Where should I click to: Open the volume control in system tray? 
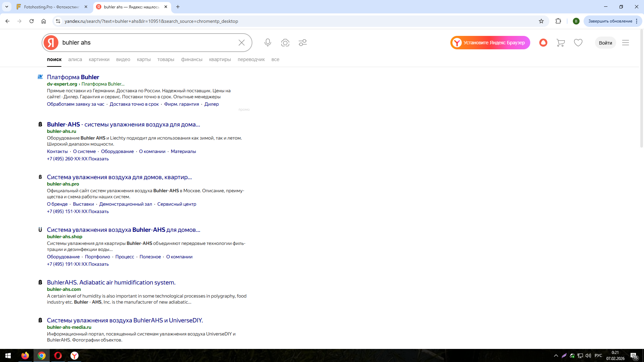pyautogui.click(x=588, y=356)
